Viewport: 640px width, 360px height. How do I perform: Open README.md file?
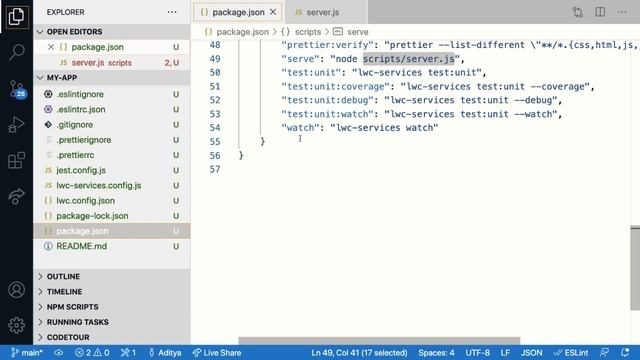[112, 246]
